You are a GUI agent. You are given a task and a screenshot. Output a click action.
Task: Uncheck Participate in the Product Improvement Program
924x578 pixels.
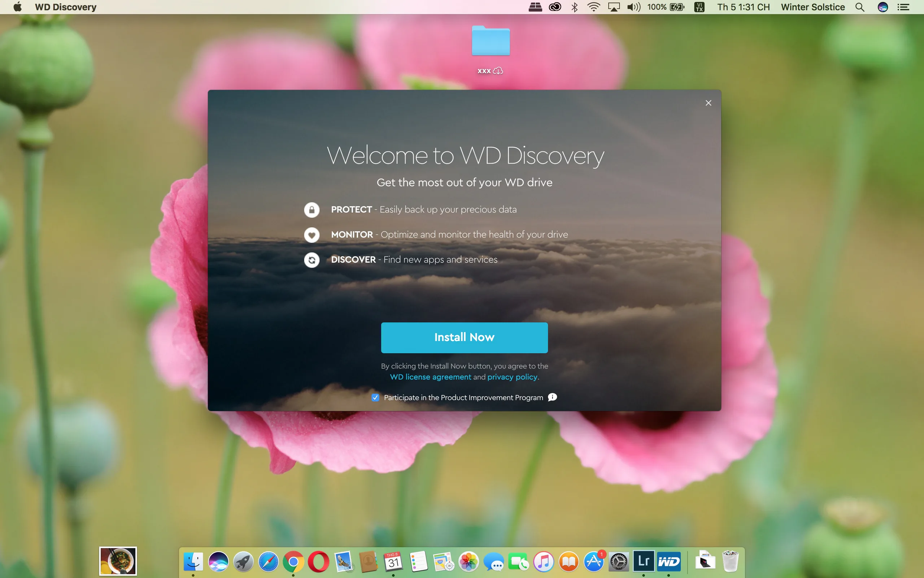point(375,398)
